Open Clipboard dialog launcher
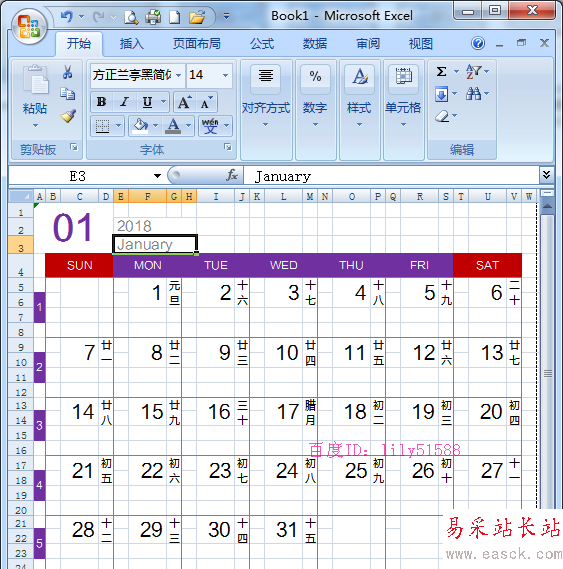Screen dimensions: 563x569 [74, 147]
